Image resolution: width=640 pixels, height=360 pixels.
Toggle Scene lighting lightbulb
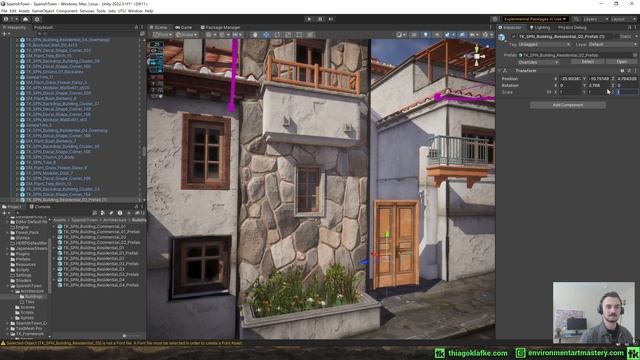click(x=425, y=35)
